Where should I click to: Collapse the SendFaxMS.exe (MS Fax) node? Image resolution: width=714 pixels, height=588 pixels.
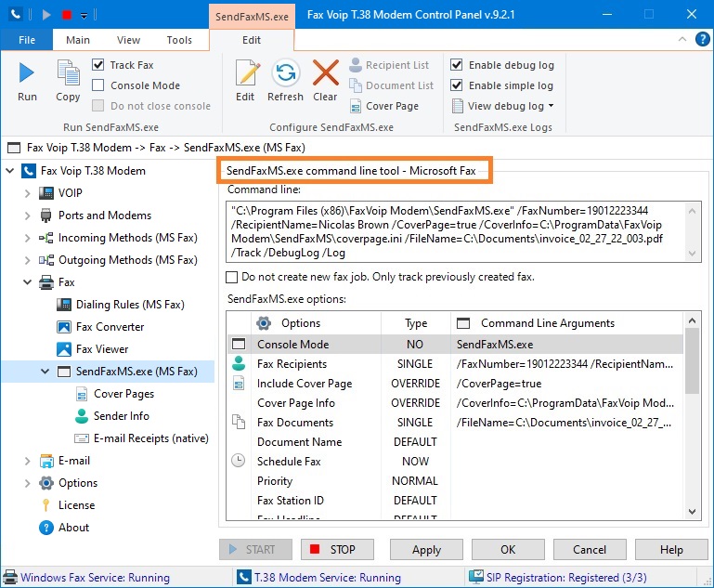coord(45,372)
